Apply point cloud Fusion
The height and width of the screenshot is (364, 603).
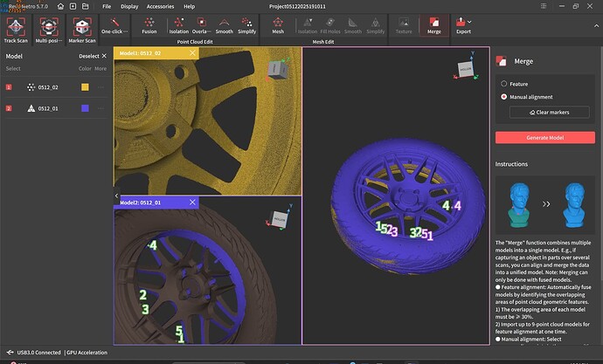pos(149,25)
